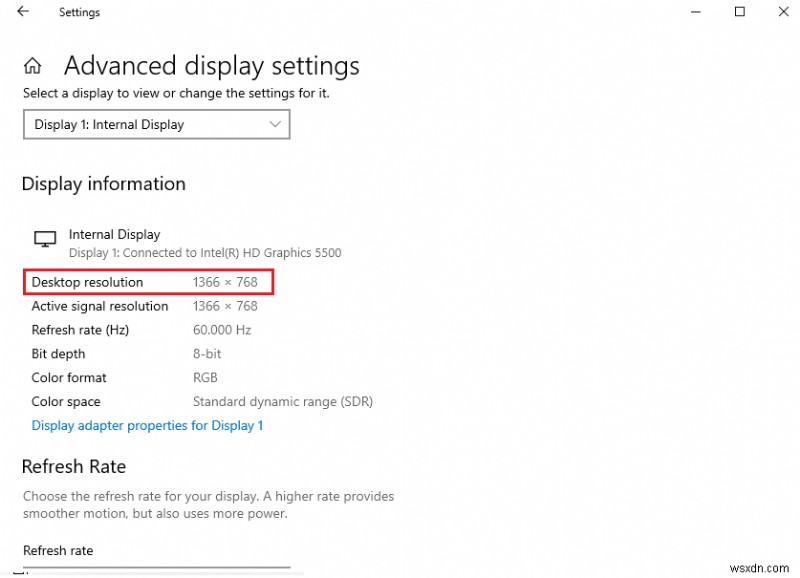Click the Standard dynamic range (SDR) value
The height and width of the screenshot is (578, 800).
pyautogui.click(x=282, y=402)
